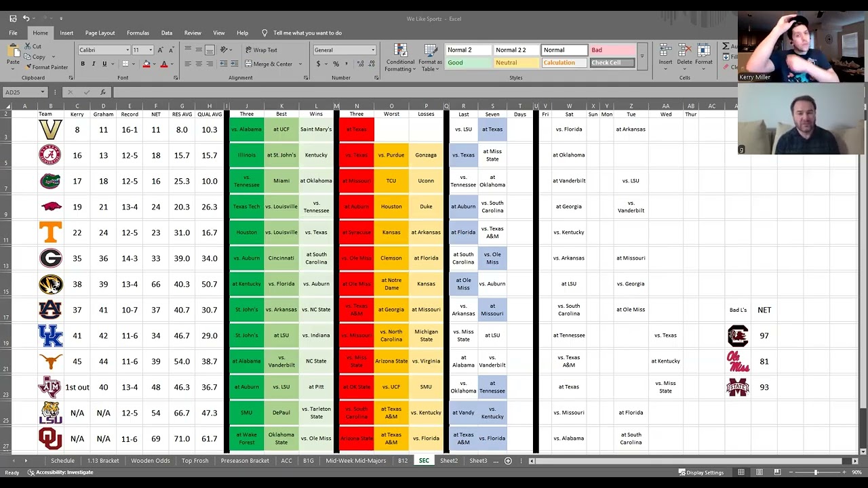868x488 pixels.
Task: Open the font size dropdown showing 11
Action: tap(151, 50)
